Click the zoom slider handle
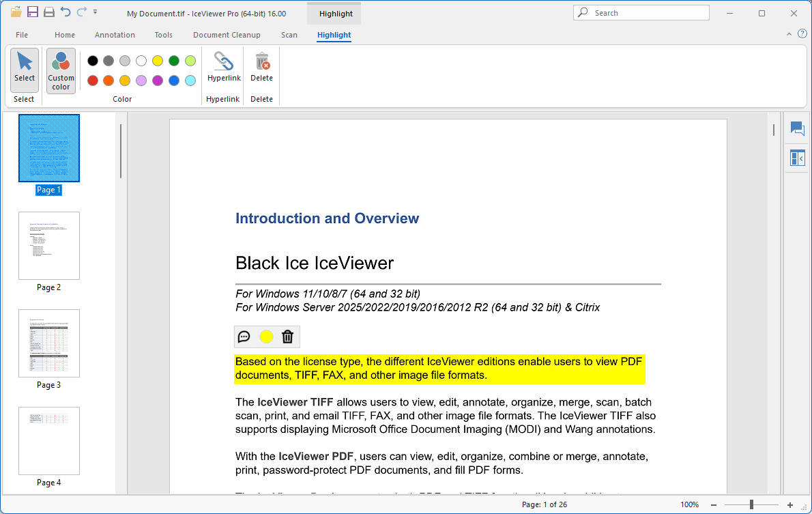Viewport: 812px width, 514px height. click(x=751, y=504)
